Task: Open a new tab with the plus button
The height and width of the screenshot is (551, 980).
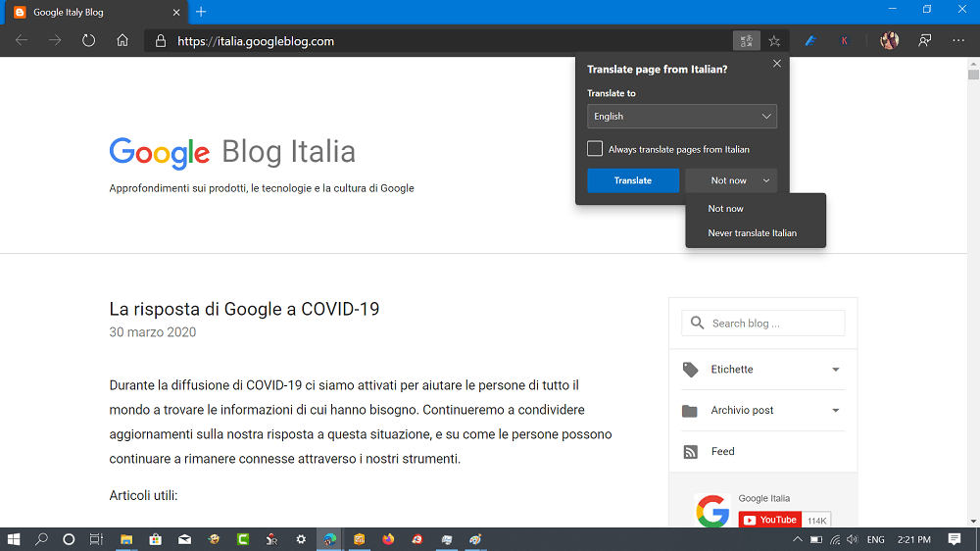Action: [201, 12]
